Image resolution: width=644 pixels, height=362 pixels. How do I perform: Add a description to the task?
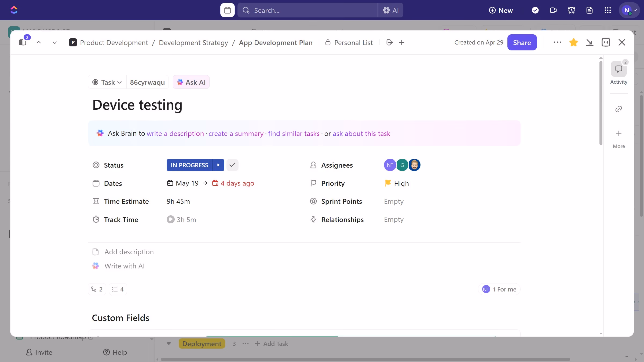pyautogui.click(x=129, y=252)
